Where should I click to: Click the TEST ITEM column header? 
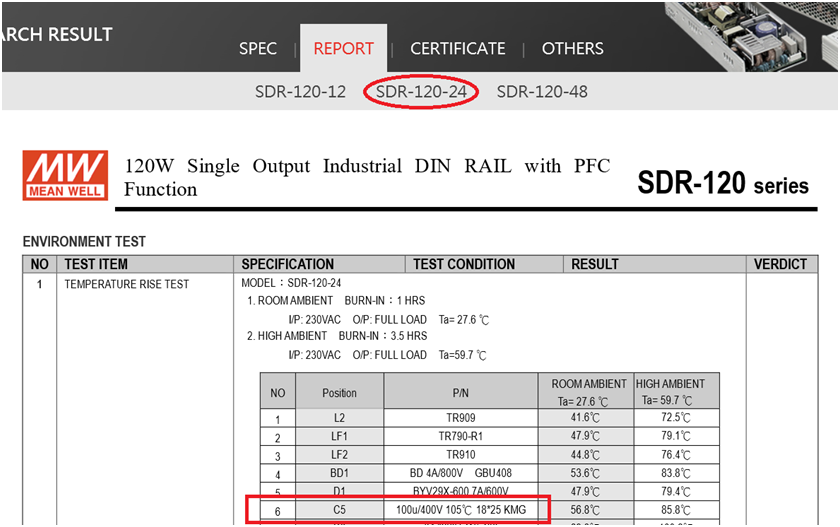click(96, 264)
